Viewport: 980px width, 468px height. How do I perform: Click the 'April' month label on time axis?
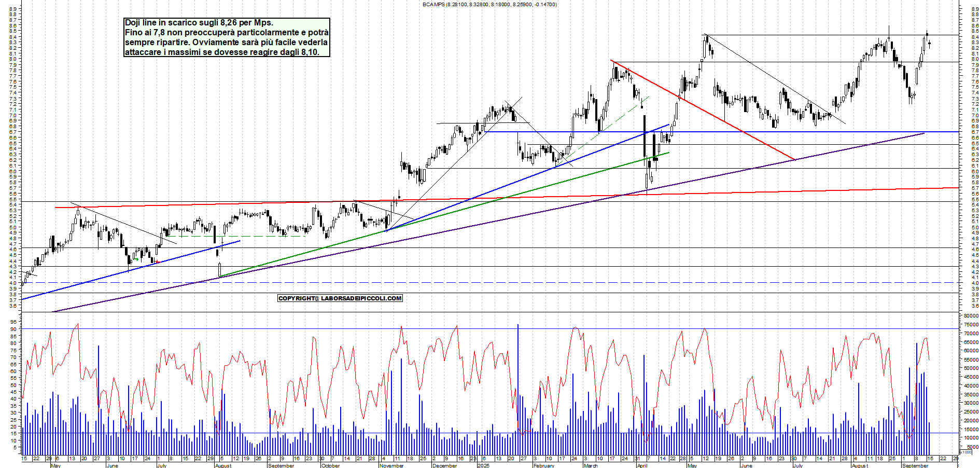click(x=642, y=465)
